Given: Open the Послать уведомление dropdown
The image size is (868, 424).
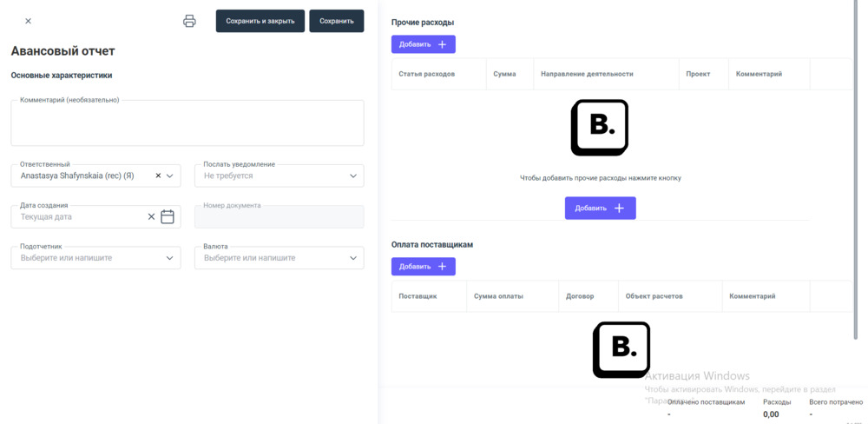Looking at the screenshot, I should 352,176.
